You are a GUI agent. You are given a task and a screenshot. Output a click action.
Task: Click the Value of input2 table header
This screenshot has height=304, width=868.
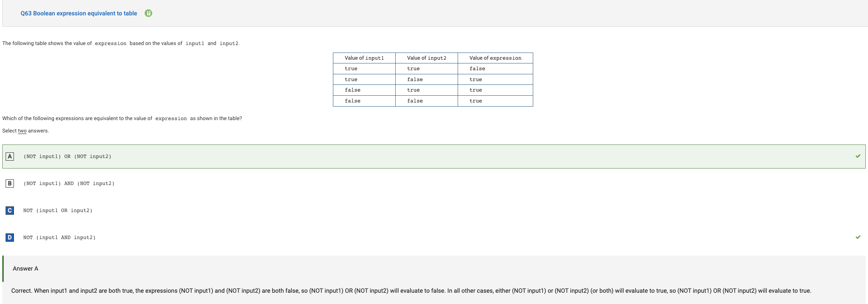pyautogui.click(x=426, y=58)
